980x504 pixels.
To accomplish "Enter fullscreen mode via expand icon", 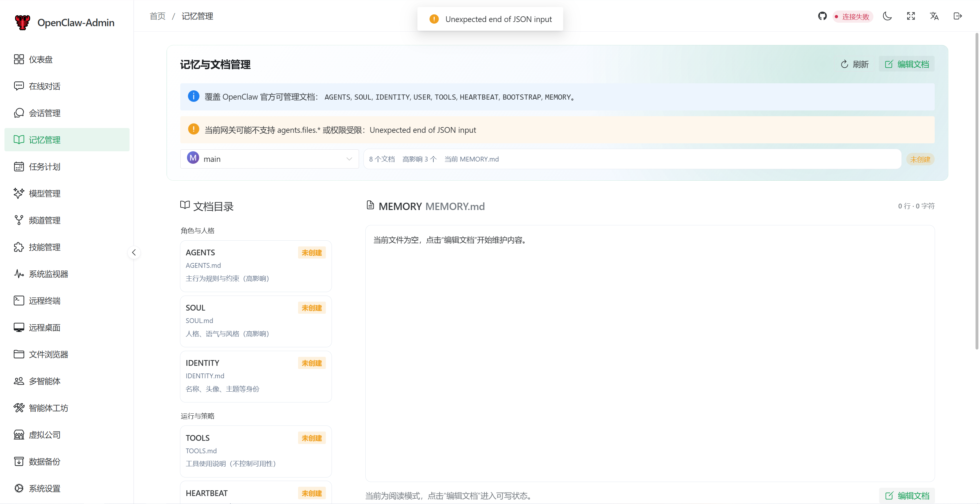I will coord(911,16).
